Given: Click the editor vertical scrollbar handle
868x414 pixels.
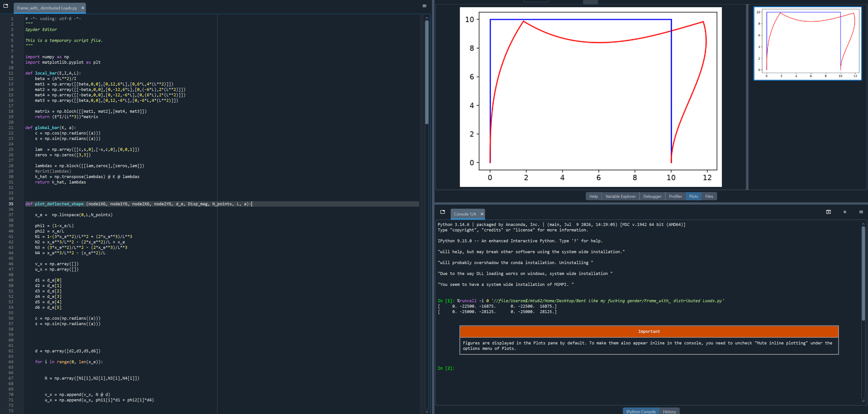Looking at the screenshot, I should point(427,72).
